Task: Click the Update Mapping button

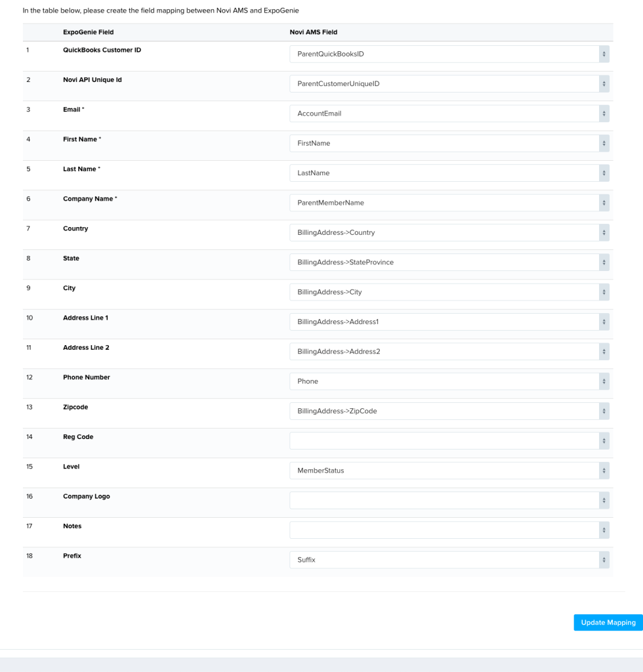Action: click(608, 623)
